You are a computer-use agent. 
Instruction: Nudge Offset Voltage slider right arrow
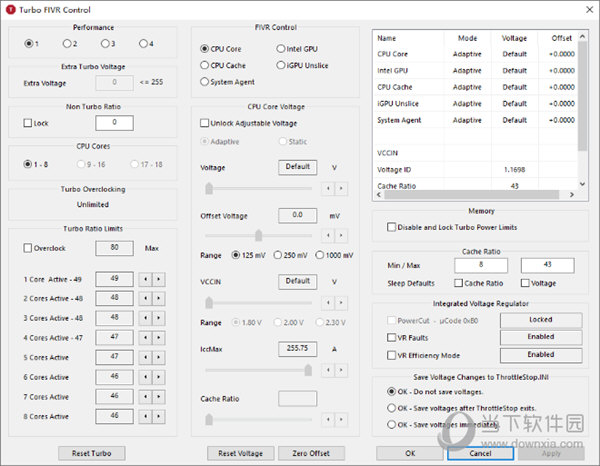pyautogui.click(x=341, y=235)
